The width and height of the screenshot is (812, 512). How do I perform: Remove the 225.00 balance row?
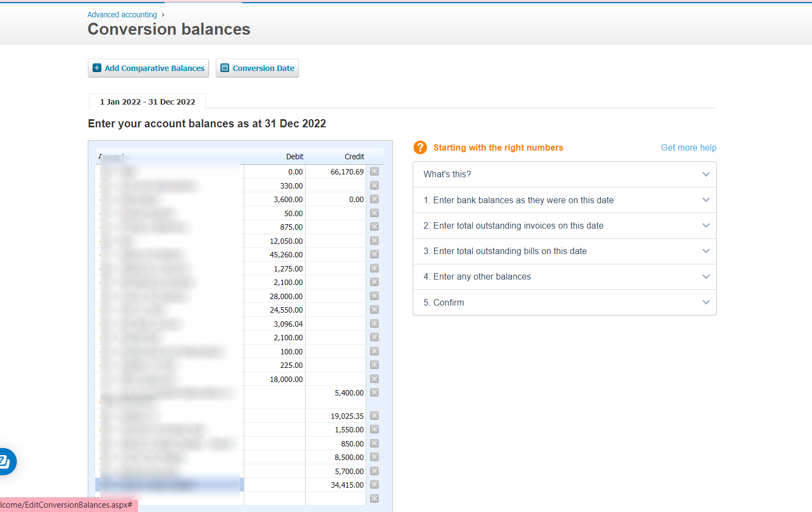(x=374, y=365)
